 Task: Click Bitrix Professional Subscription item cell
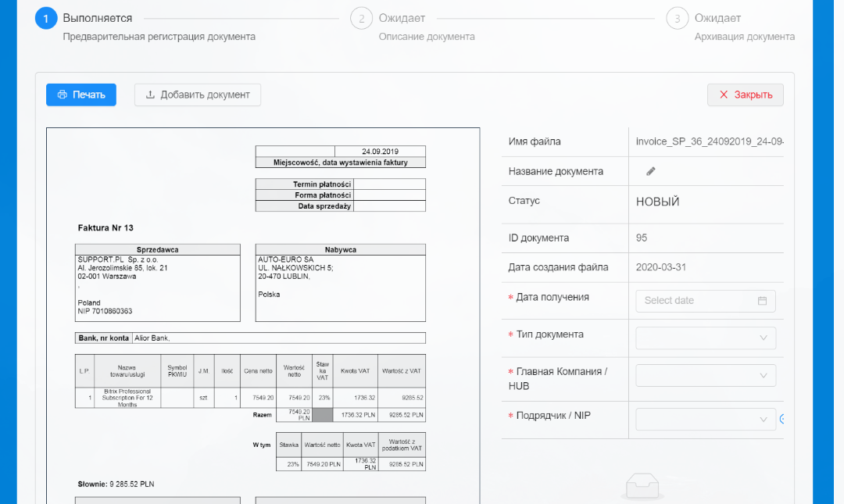[127, 398]
